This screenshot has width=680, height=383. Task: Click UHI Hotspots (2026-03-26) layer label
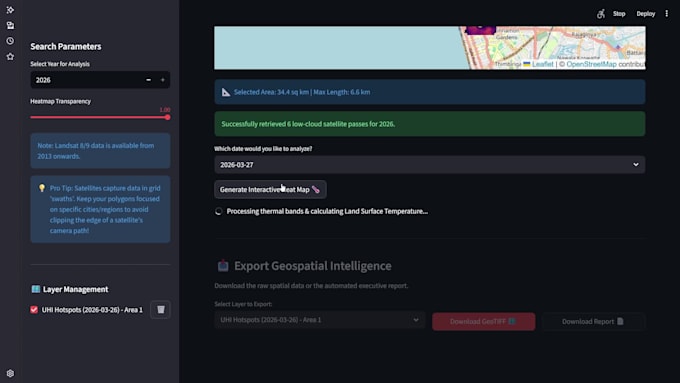92,310
